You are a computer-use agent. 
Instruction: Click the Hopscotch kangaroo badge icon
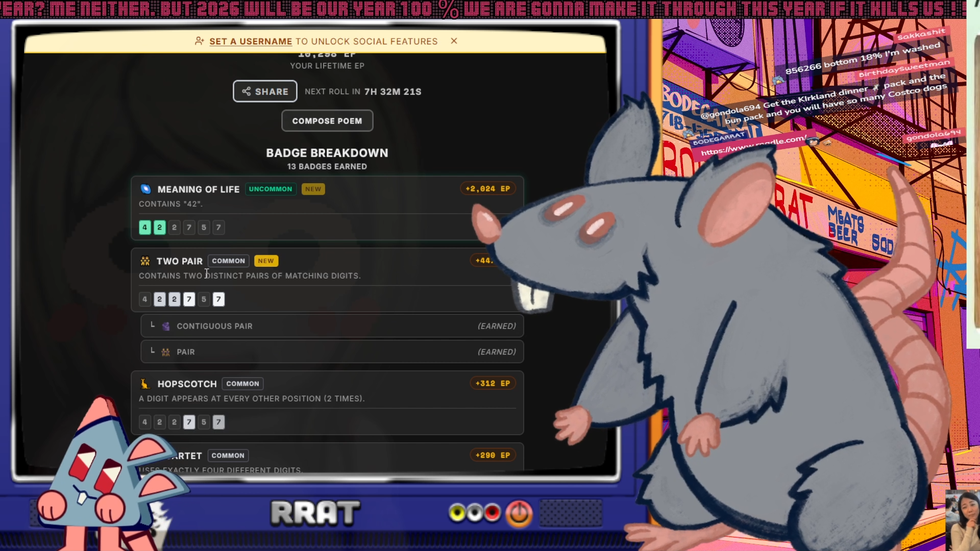[145, 384]
